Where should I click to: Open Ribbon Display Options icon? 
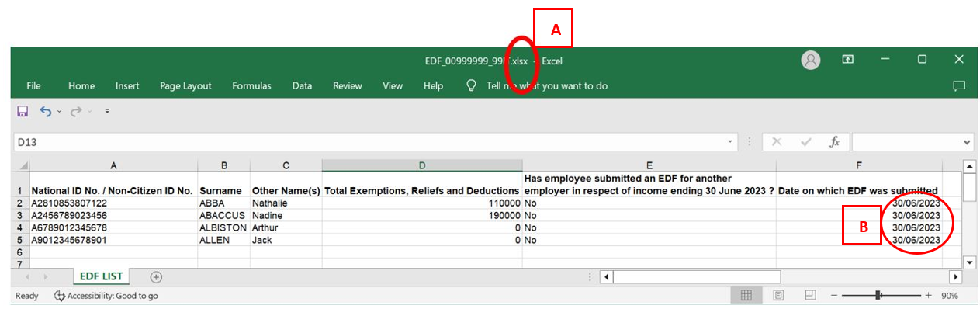849,60
